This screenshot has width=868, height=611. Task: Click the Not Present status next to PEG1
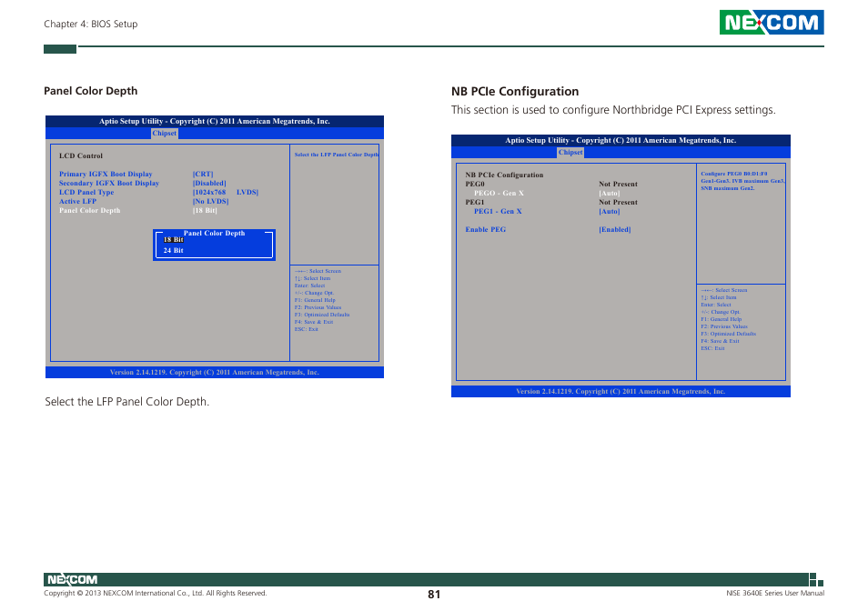pos(618,203)
